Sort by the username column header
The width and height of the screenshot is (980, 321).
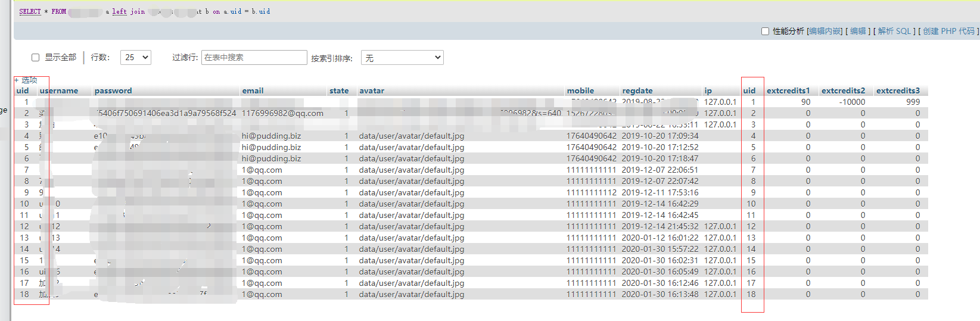click(x=59, y=91)
